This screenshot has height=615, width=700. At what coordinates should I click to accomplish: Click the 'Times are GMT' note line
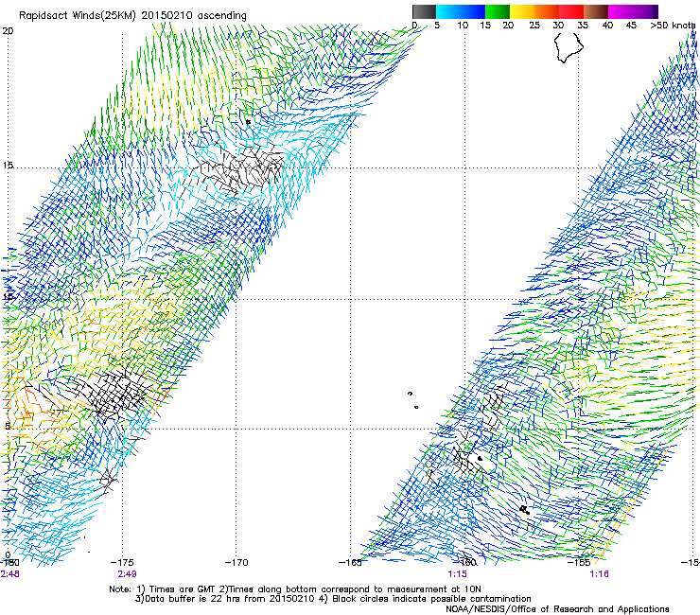[x=295, y=589]
